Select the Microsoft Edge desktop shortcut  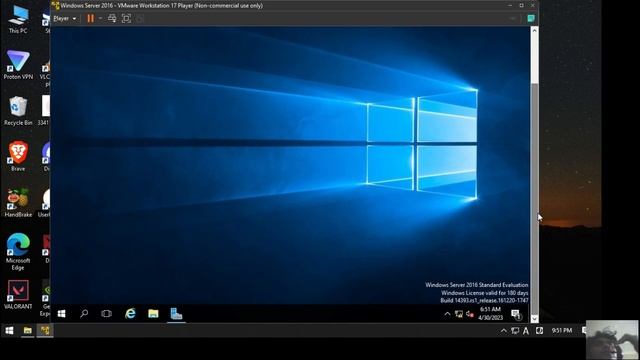[x=18, y=252]
